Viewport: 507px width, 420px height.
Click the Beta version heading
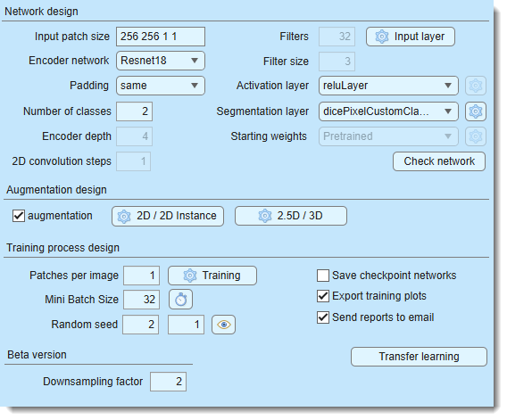click(37, 355)
